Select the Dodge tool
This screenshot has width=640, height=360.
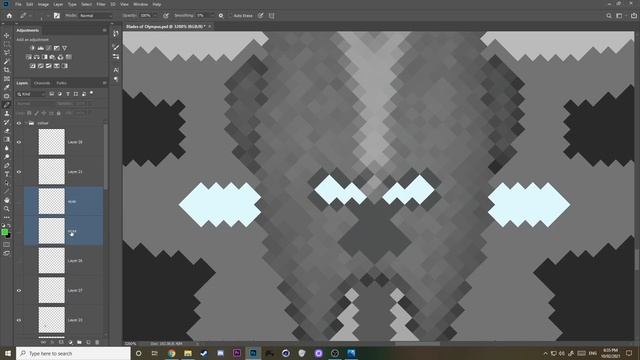[7, 157]
